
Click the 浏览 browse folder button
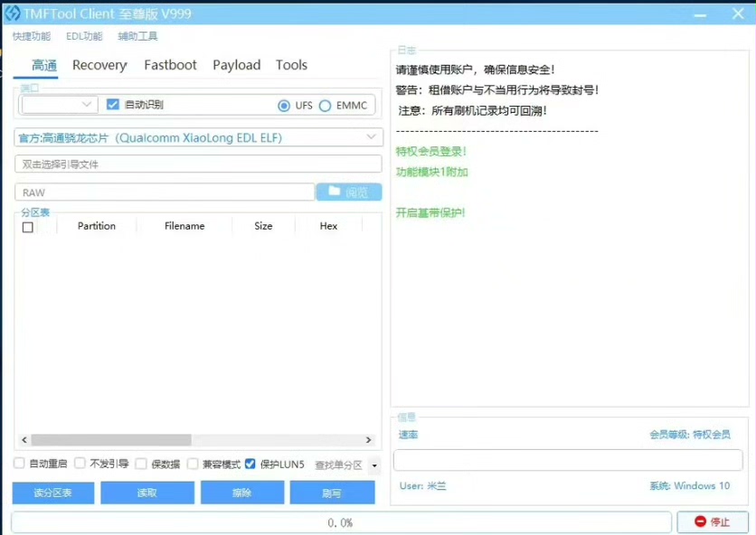pyautogui.click(x=349, y=192)
